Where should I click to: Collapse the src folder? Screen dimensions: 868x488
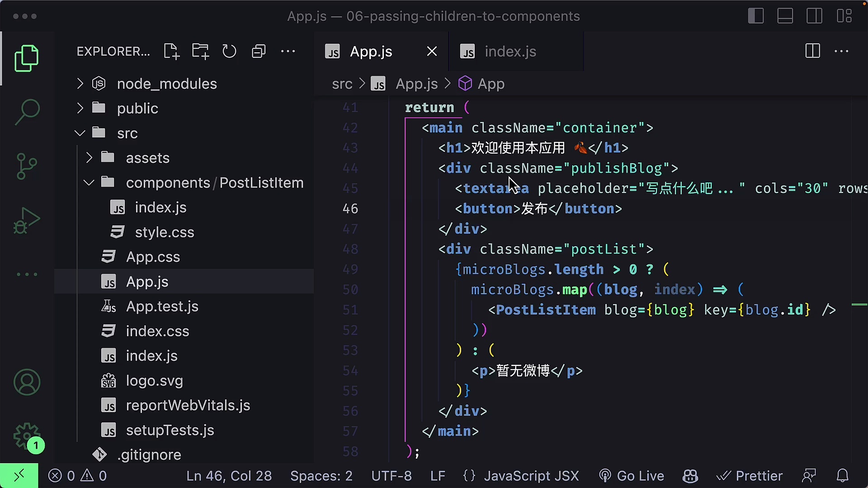coord(184,133)
